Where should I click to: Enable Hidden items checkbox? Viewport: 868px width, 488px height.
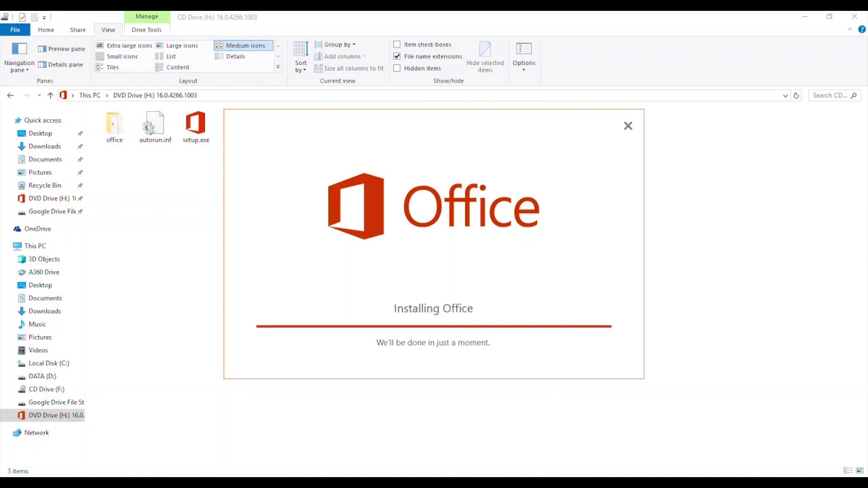pyautogui.click(x=397, y=68)
